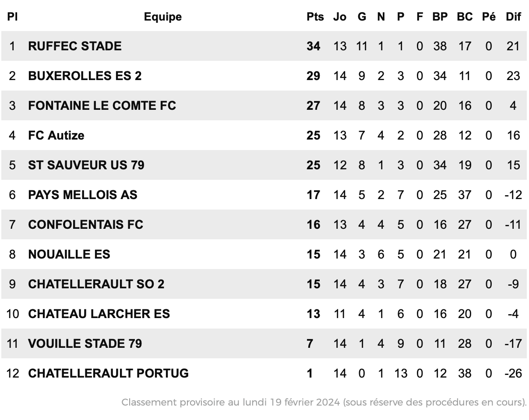This screenshot has height=420, width=529.
Task: Open CHATEAU LARCHER ES entry
Action: pos(99,314)
